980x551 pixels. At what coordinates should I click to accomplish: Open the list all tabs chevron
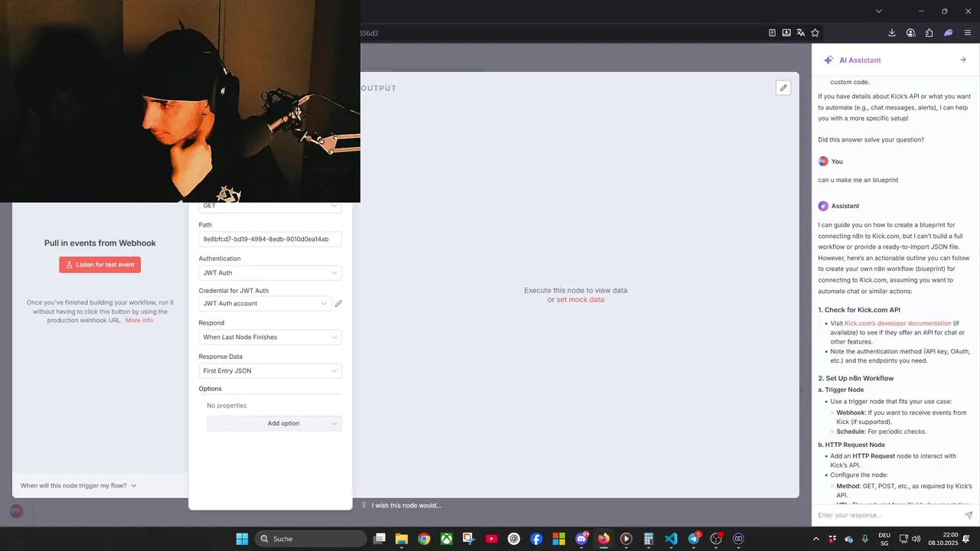tap(879, 11)
